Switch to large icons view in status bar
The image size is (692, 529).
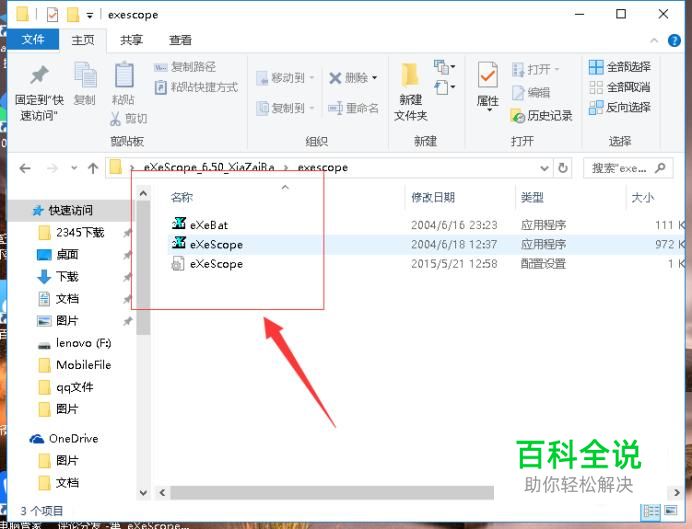tap(670, 511)
